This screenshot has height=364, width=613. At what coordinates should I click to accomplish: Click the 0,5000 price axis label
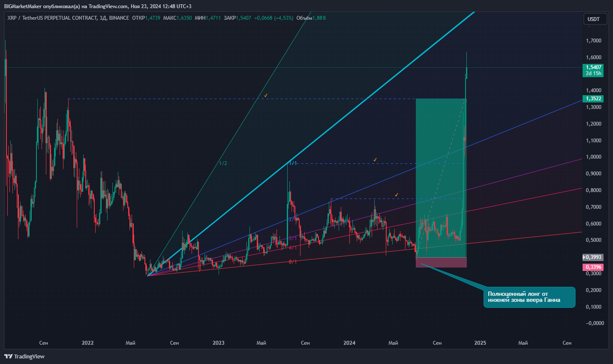pos(594,240)
